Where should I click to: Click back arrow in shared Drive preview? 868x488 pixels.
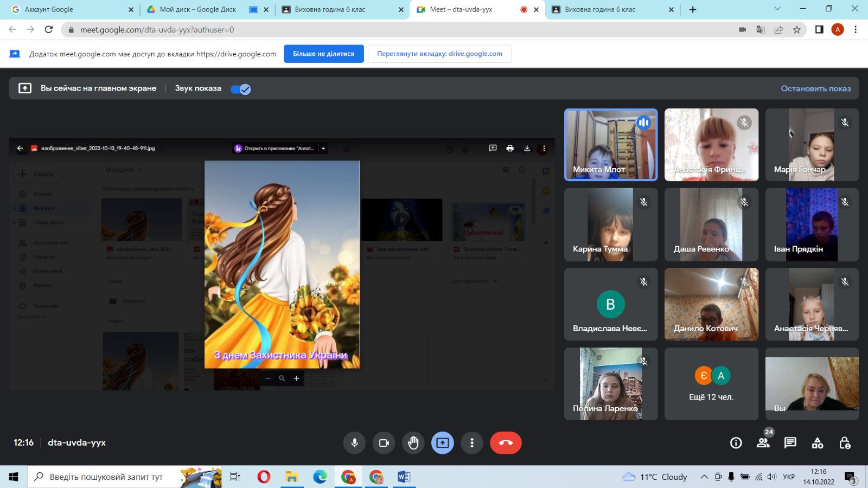20,148
